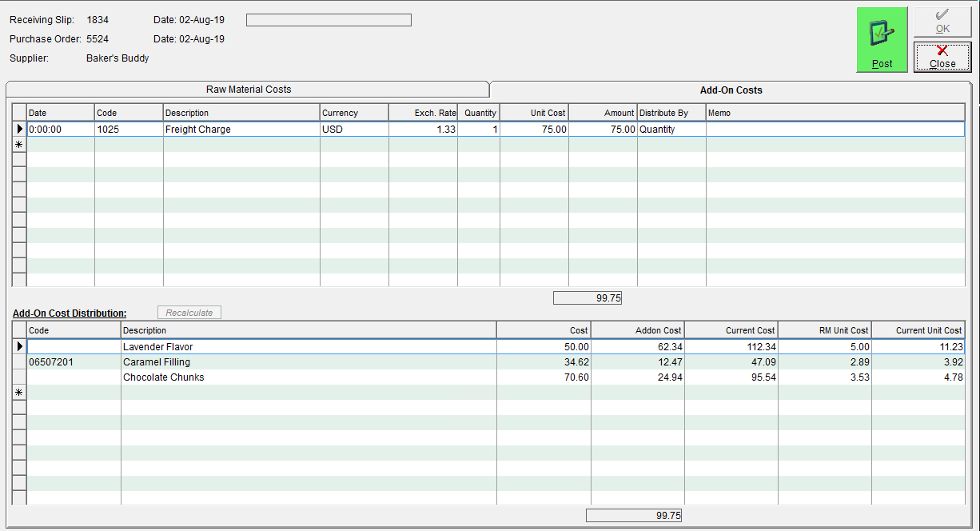Click the Recalculate button
Image resolution: width=980 pixels, height=531 pixels.
pos(189,313)
